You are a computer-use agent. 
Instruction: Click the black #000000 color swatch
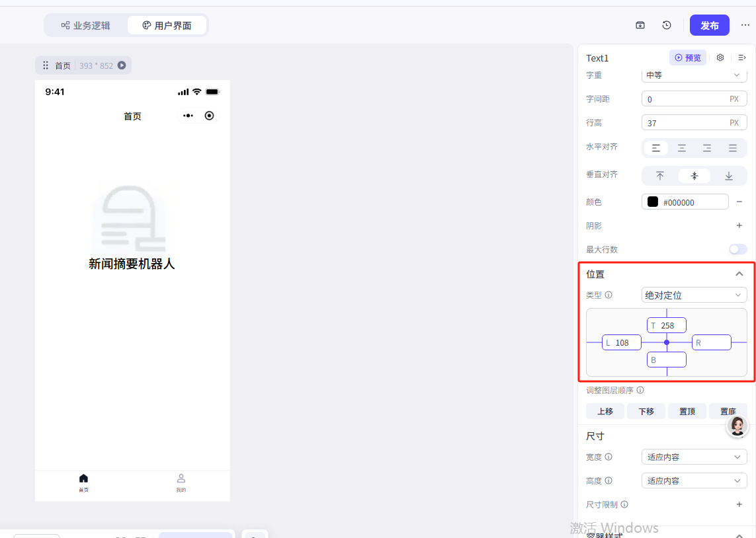point(653,202)
